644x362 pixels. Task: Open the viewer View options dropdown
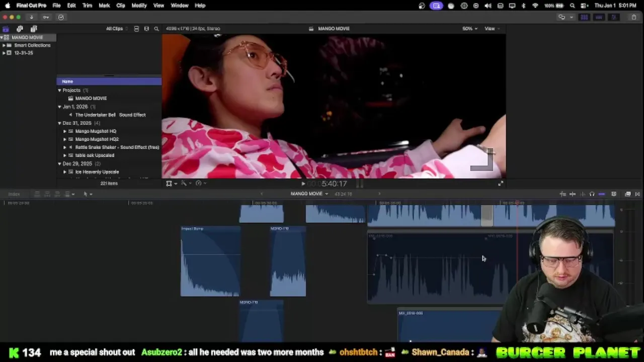point(492,29)
